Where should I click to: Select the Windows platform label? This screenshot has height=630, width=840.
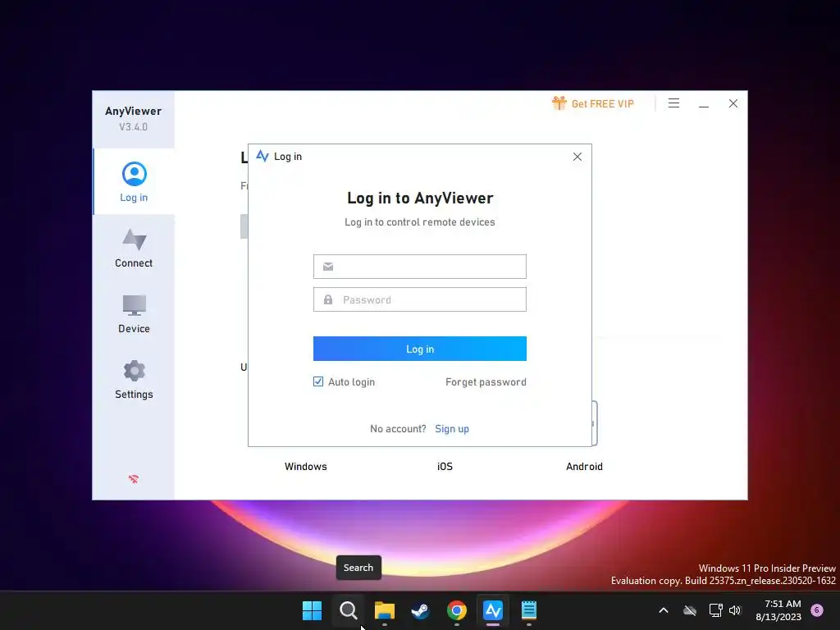(305, 467)
